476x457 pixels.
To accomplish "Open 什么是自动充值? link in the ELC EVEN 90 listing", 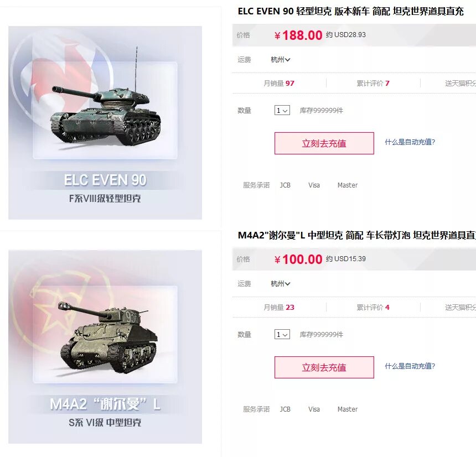I will coord(410,142).
